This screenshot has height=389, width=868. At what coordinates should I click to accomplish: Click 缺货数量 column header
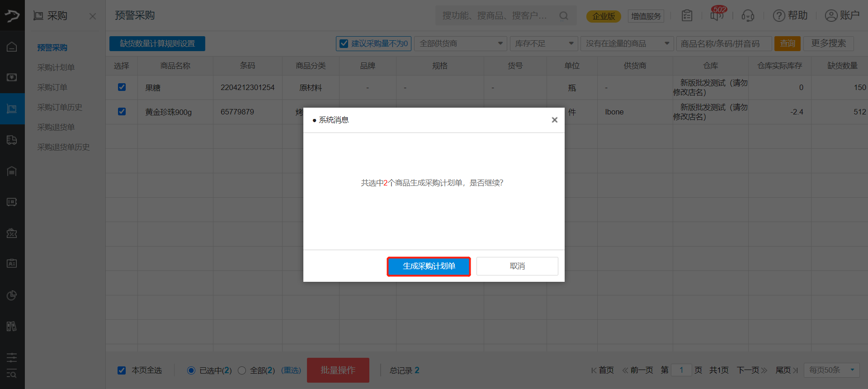pyautogui.click(x=842, y=66)
